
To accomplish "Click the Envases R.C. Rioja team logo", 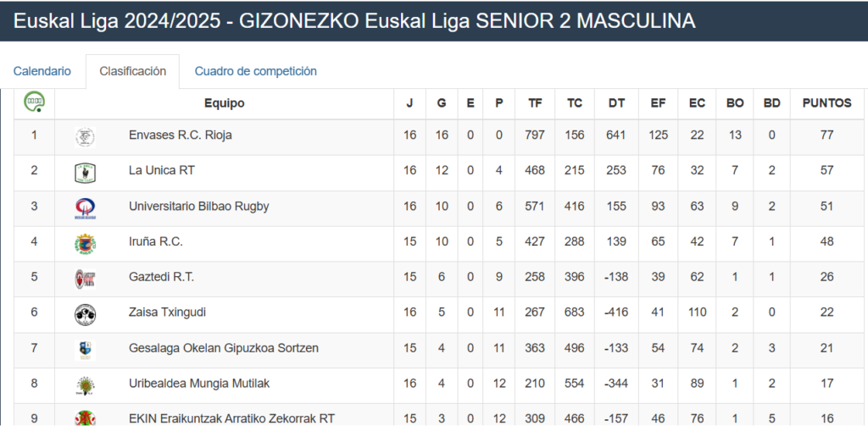I will (86, 137).
